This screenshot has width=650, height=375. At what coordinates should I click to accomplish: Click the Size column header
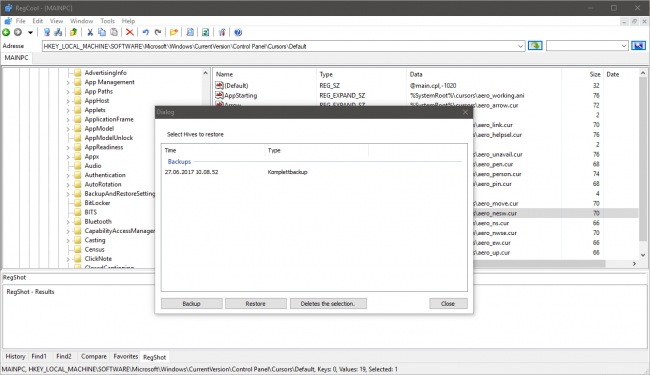(582, 75)
